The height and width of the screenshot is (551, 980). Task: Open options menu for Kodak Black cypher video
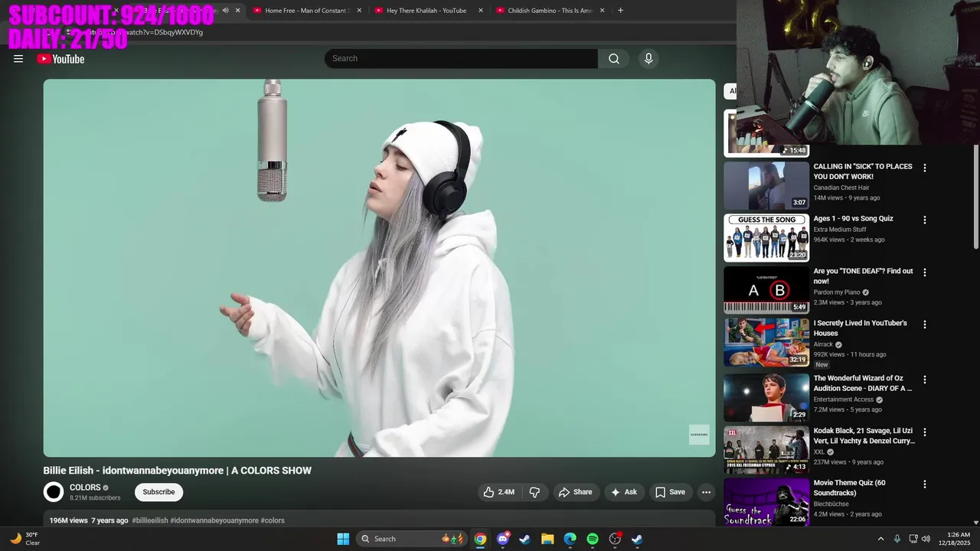tap(924, 432)
